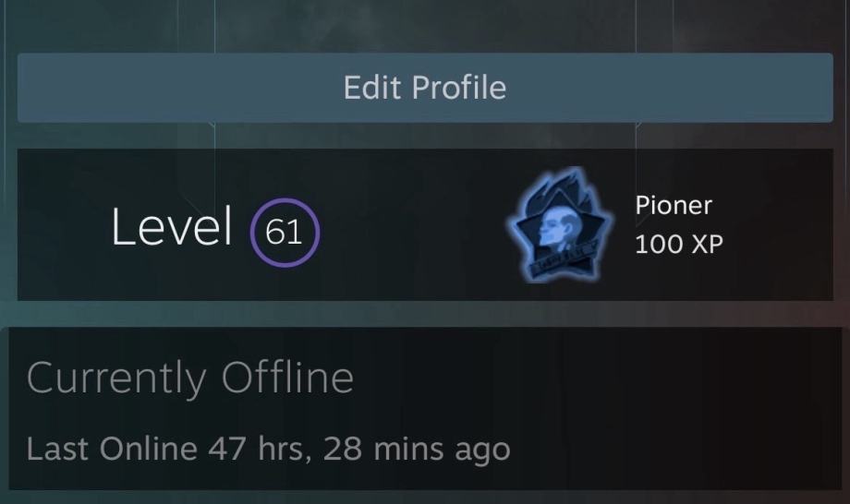Click the Last Online timestamp line
This screenshot has height=504, width=850.
pos(268,449)
